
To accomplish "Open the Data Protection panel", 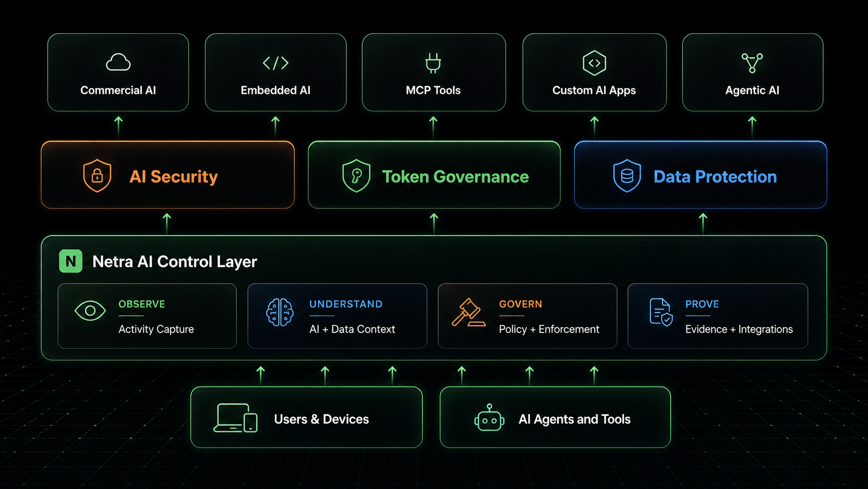I will click(701, 175).
